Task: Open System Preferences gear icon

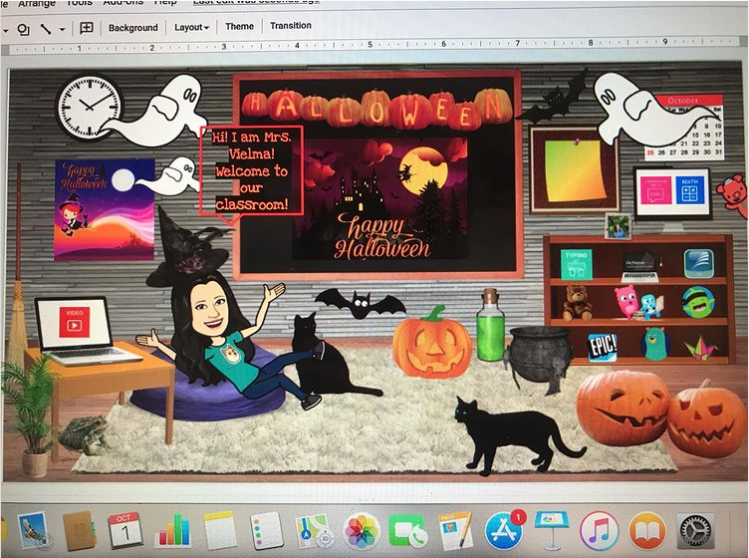Action: [694, 530]
